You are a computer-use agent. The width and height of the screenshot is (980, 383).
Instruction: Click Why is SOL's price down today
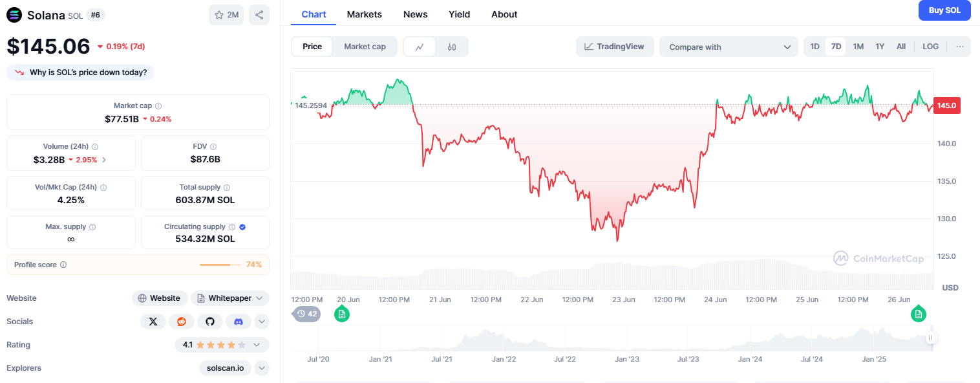[x=81, y=72]
